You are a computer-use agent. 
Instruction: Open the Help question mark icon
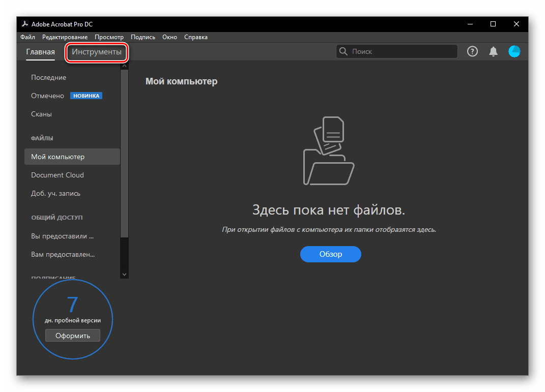pyautogui.click(x=472, y=52)
